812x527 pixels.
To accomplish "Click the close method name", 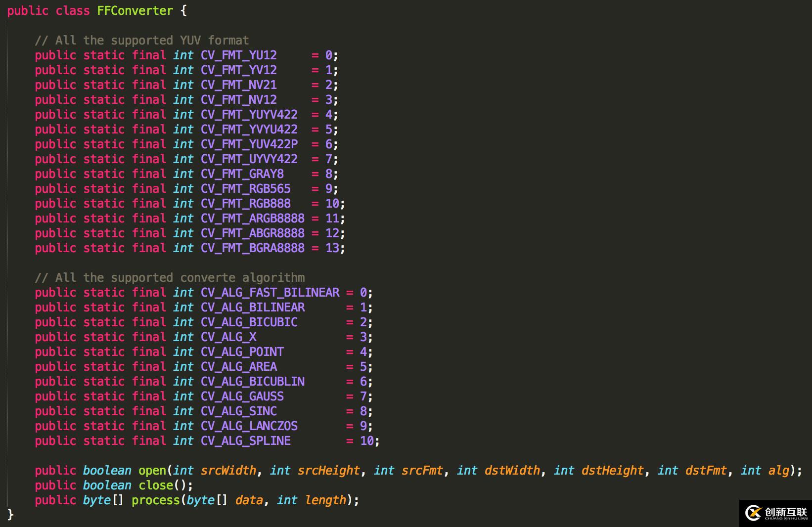I will coord(156,485).
